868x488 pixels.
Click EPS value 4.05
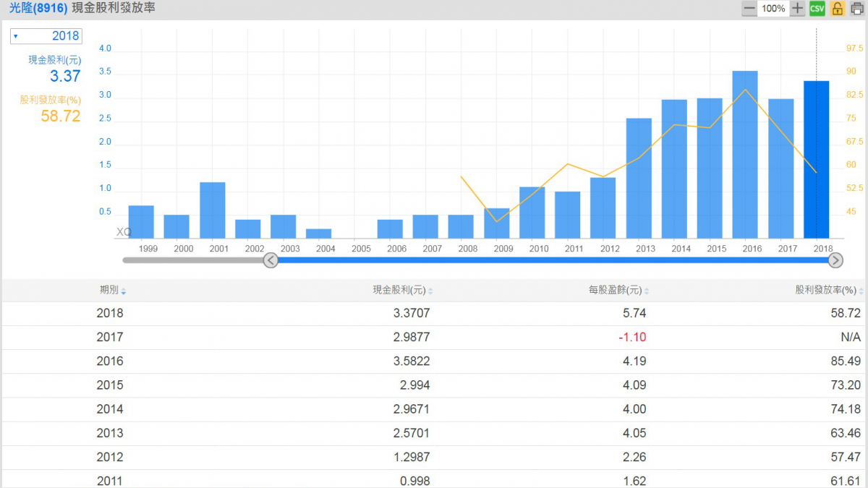[634, 433]
